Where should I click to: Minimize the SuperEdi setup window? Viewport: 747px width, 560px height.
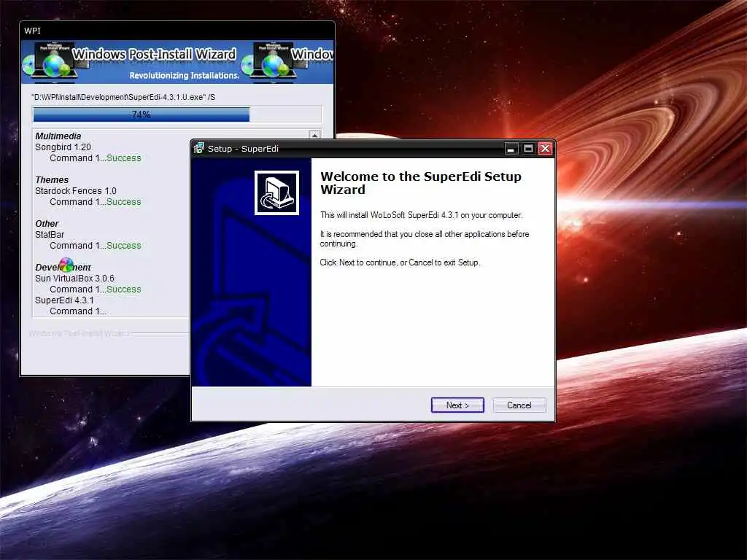click(511, 149)
